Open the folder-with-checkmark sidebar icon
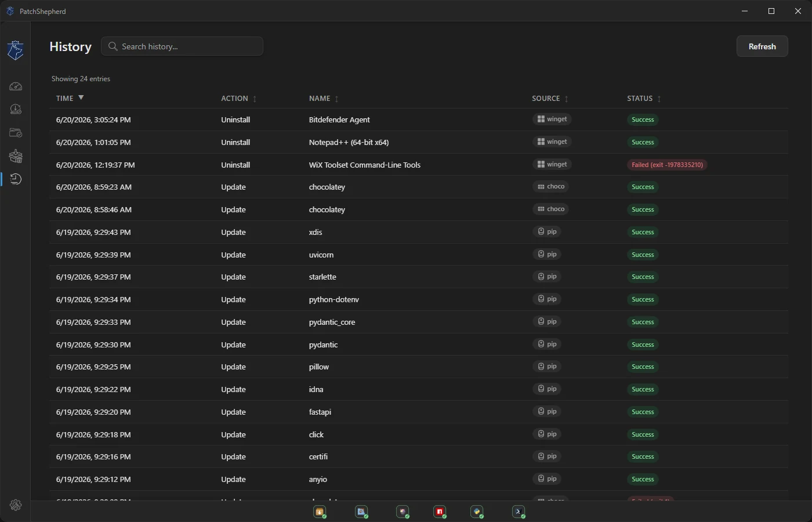The image size is (812, 522). 16,133
